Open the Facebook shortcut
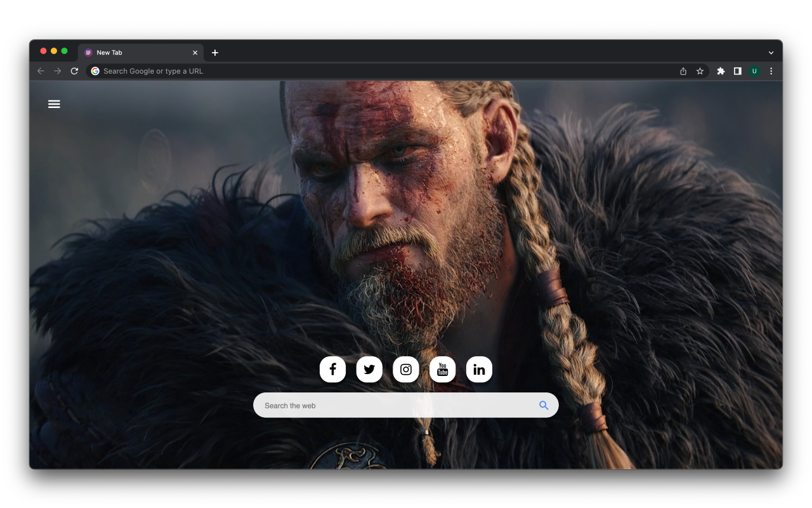Viewport: 812px width, 508px height. 332,370
